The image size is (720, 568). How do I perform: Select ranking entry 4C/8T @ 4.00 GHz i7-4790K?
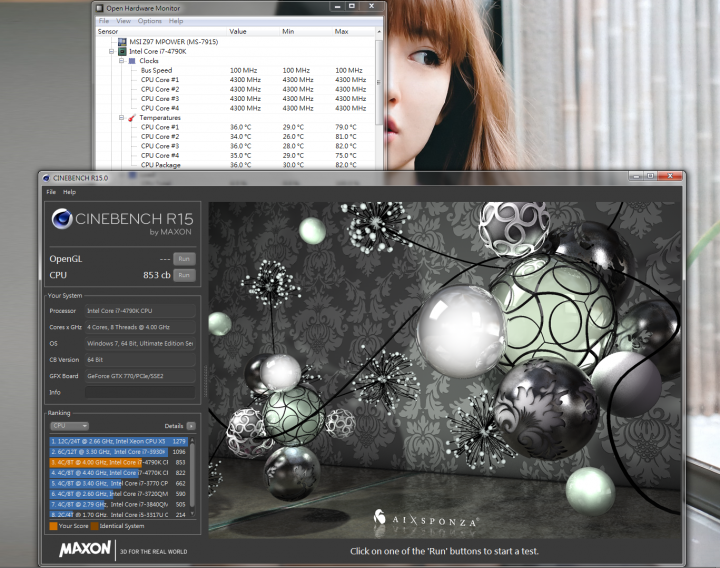(x=118, y=462)
